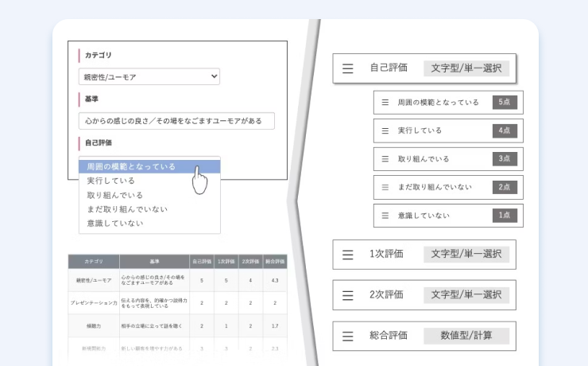Click the 5点 score badge

[x=505, y=102]
